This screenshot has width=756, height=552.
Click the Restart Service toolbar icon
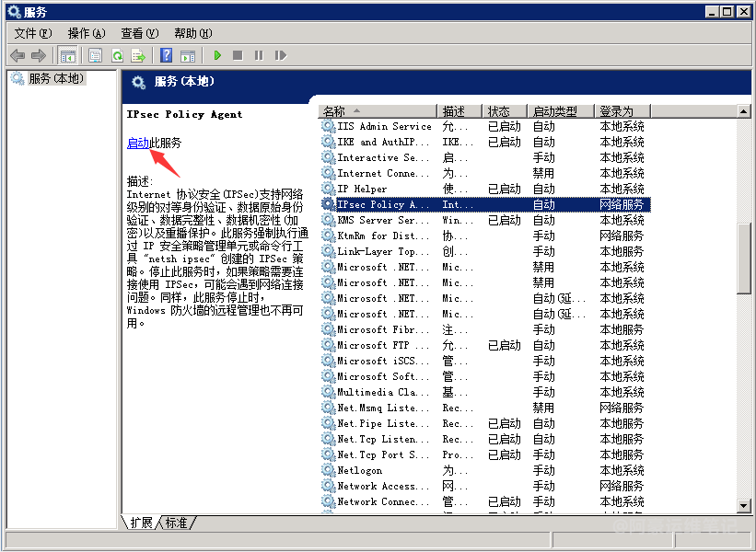[x=280, y=55]
